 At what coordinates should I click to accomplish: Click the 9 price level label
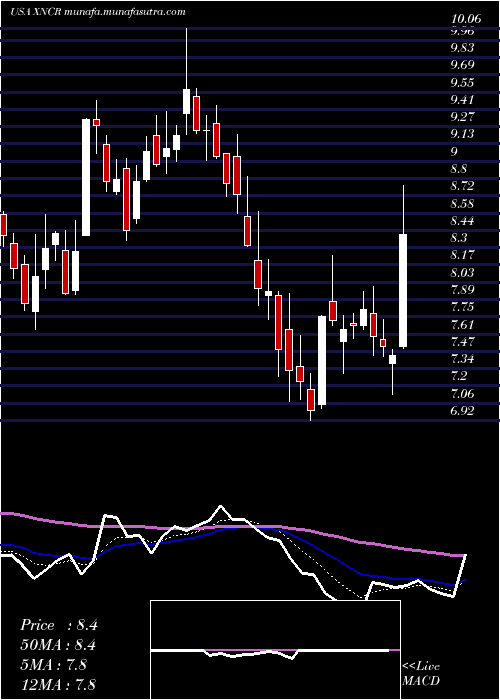(x=454, y=152)
